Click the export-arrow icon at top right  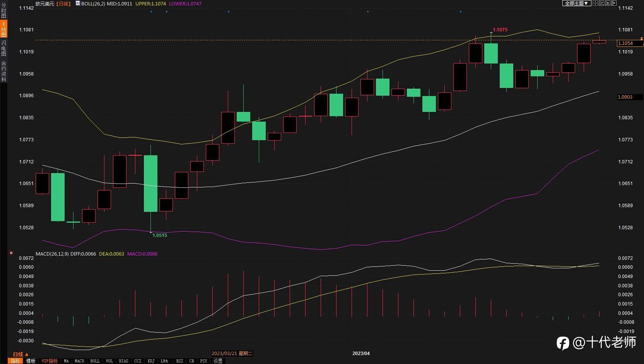click(613, 3)
